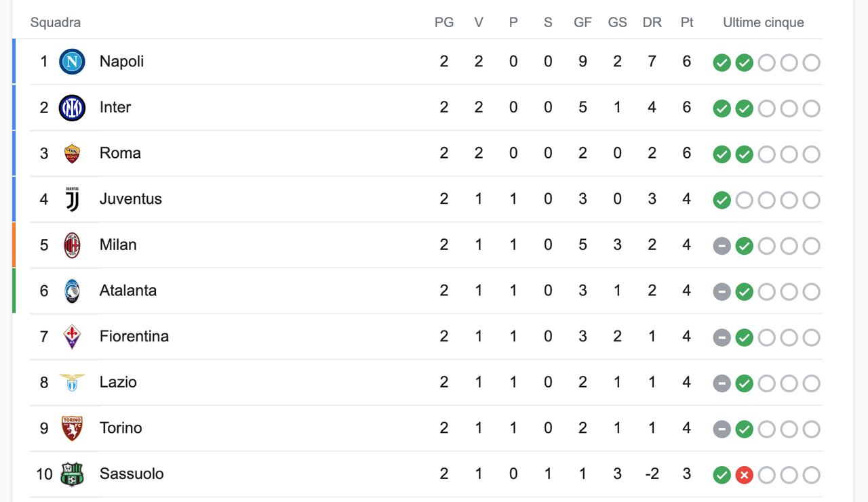Open the Fiorentina club emblem
868x502 pixels.
tap(72, 337)
